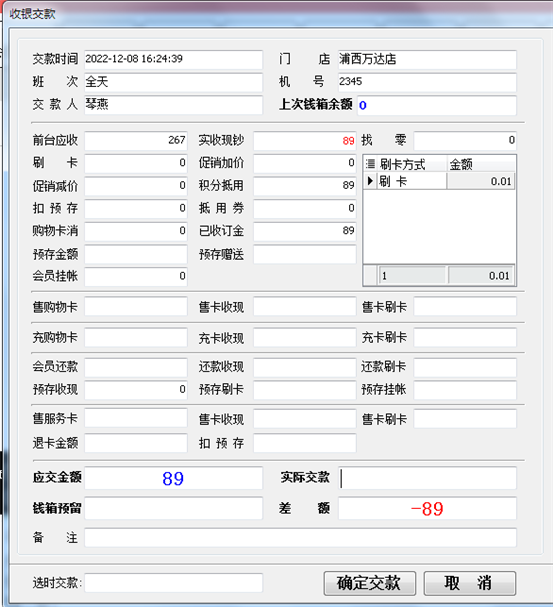Click the 取消 button
This screenshot has width=553, height=607.
coord(469,583)
